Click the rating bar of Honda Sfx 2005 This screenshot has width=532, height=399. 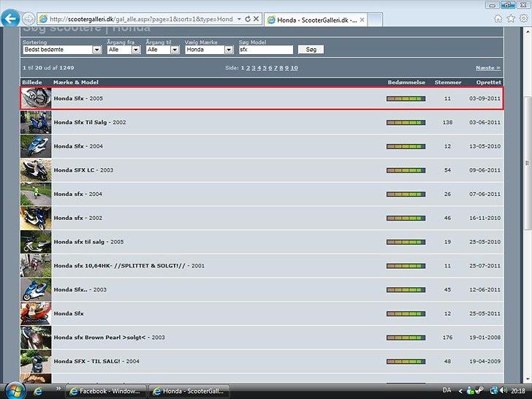(x=406, y=99)
